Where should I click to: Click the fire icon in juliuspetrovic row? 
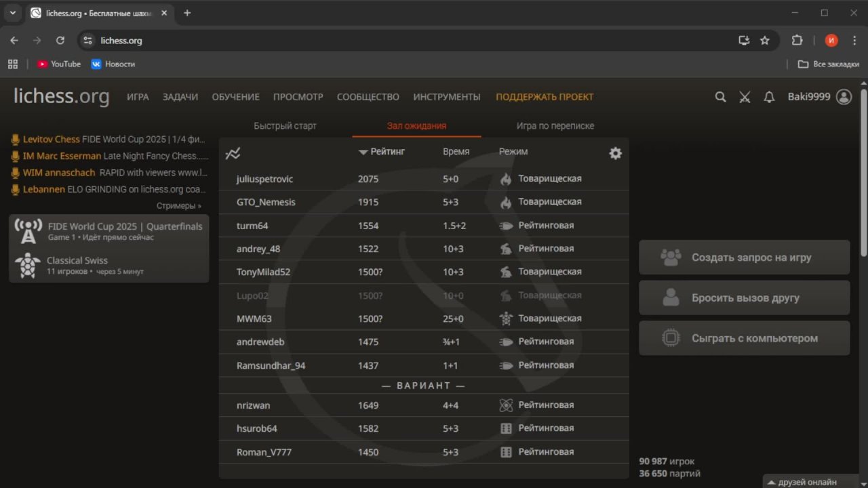[x=506, y=179]
